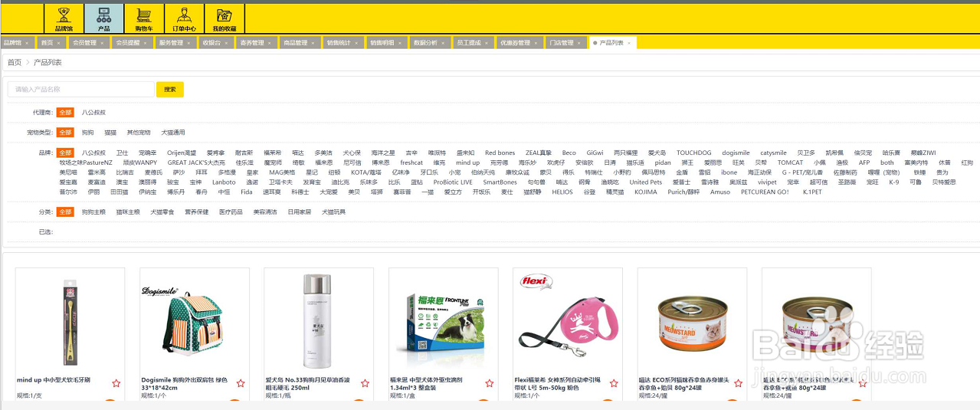Open 我的收藏 favorites folder icon
The height and width of the screenshot is (410, 980).
pos(224,18)
